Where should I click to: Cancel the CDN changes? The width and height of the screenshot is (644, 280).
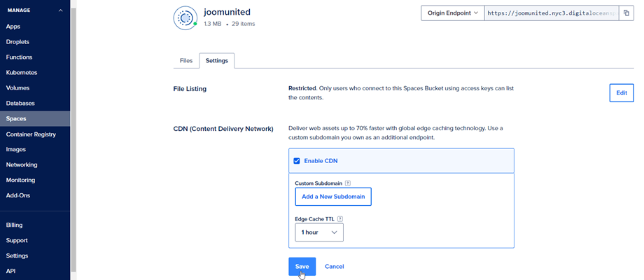[x=334, y=266]
